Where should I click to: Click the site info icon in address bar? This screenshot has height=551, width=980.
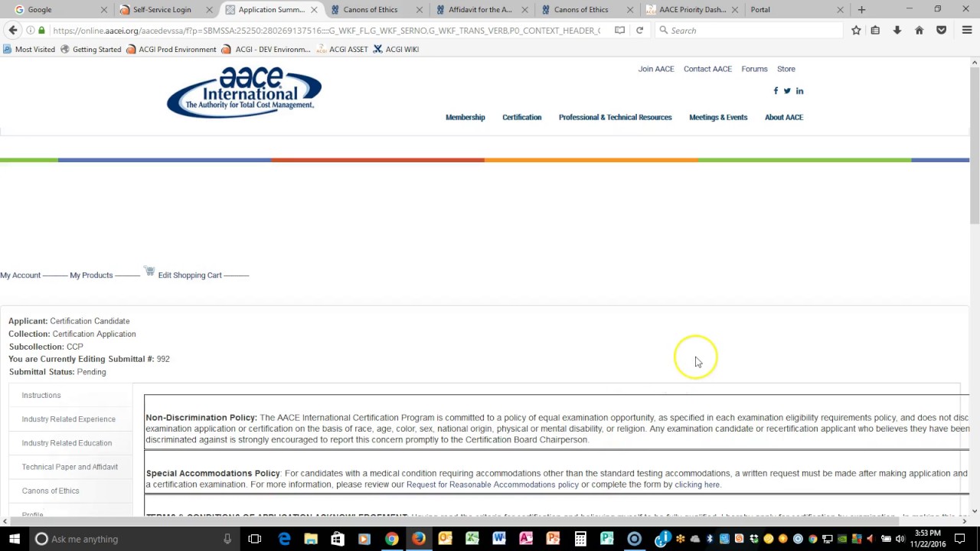pos(30,30)
